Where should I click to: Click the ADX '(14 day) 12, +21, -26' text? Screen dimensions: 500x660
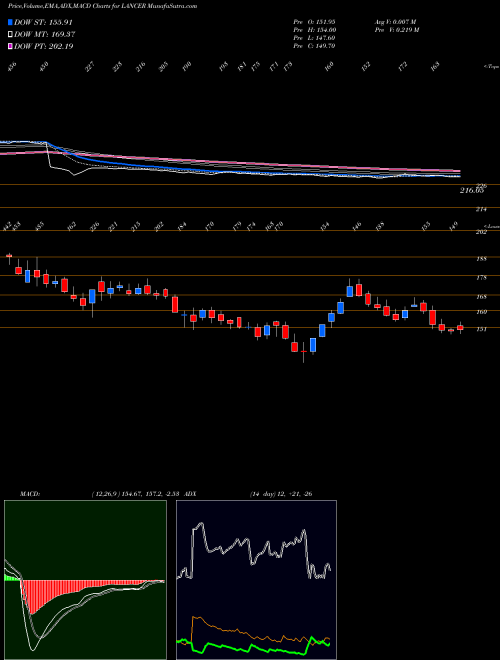(281, 493)
